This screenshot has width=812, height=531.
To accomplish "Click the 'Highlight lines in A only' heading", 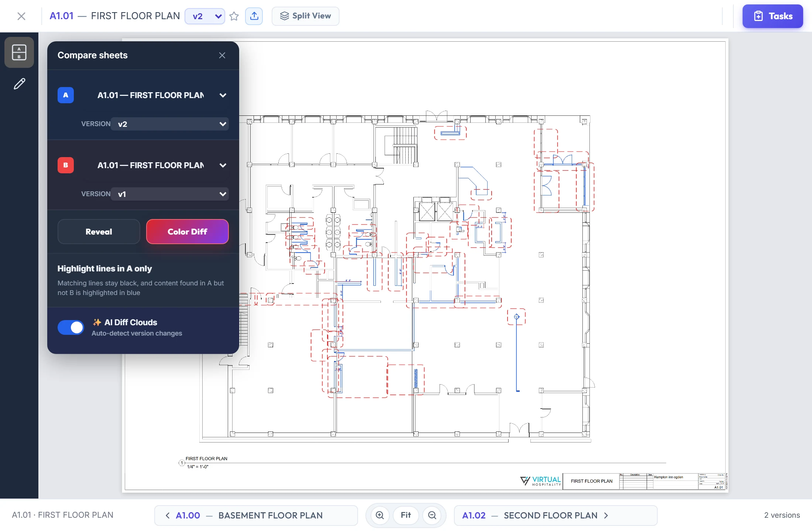I will coord(104,268).
